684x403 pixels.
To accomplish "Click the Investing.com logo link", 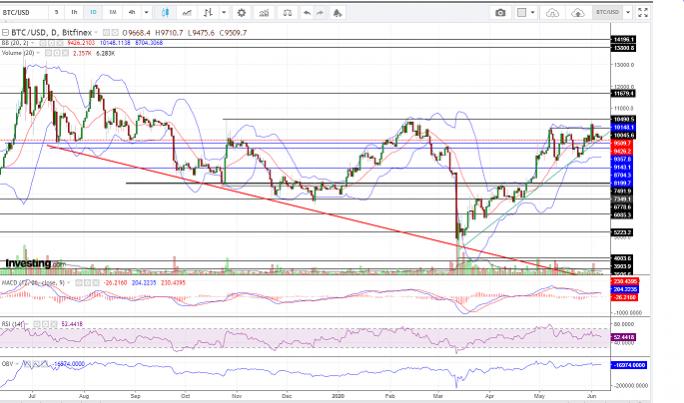I will point(28,263).
